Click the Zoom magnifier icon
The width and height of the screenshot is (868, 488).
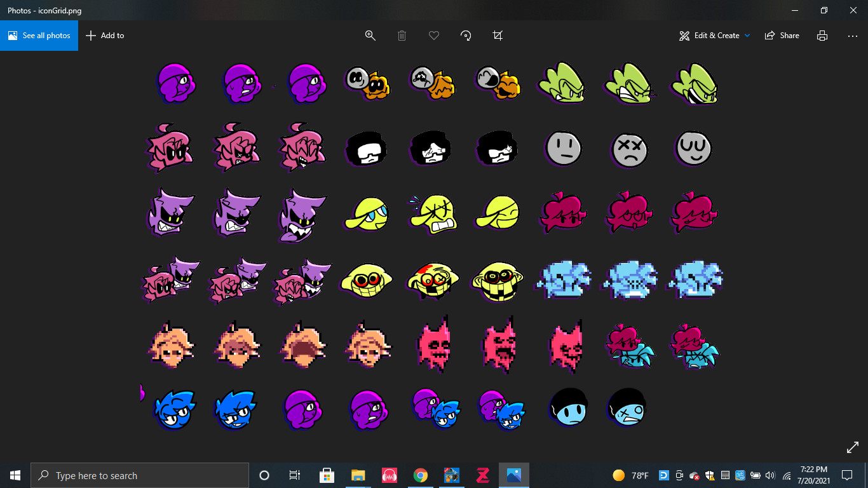pos(370,36)
